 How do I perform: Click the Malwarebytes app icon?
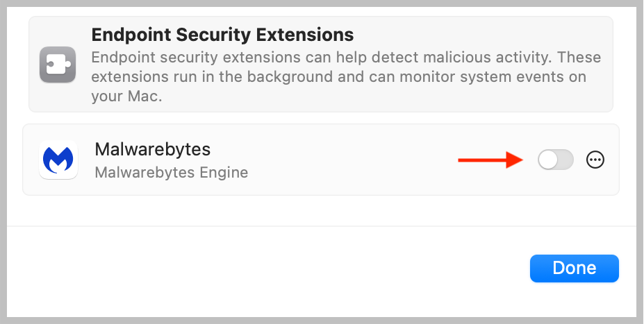click(x=58, y=160)
